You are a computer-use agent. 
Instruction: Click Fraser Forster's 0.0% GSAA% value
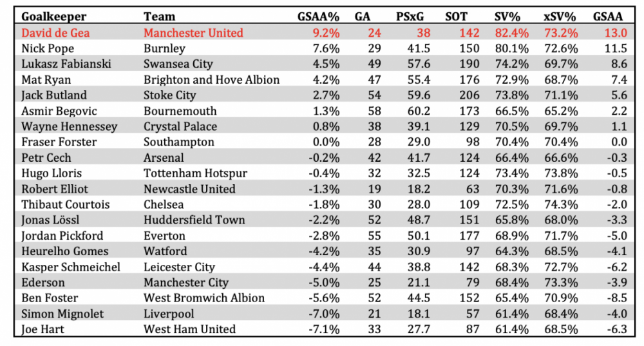pyautogui.click(x=326, y=142)
